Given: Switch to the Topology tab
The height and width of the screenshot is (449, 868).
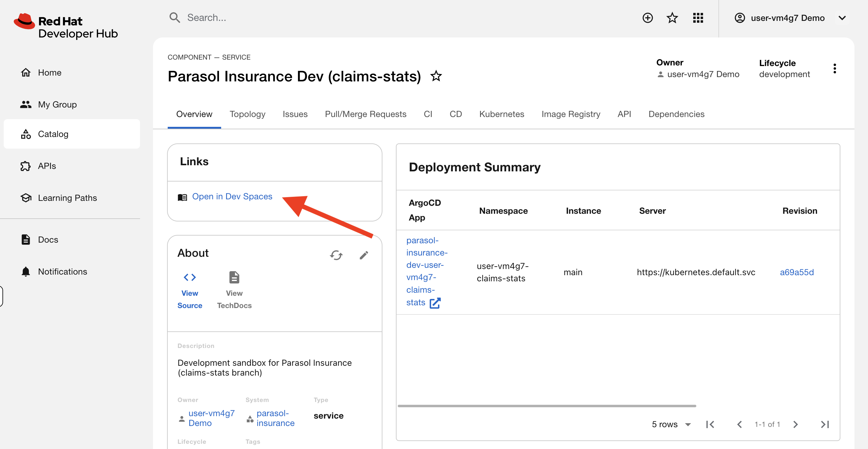Looking at the screenshot, I should click(247, 114).
